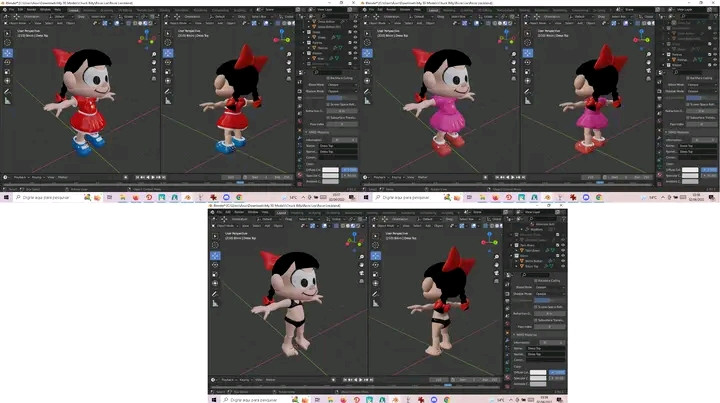Select Scale tool in red-dress window front-view viewport
The width and height of the screenshot is (720, 403).
(8, 72)
